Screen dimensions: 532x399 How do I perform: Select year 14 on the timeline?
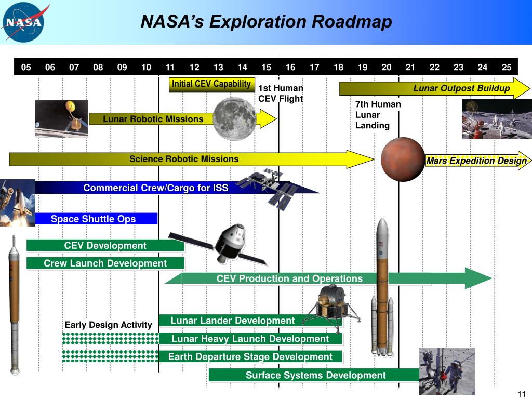coord(242,67)
